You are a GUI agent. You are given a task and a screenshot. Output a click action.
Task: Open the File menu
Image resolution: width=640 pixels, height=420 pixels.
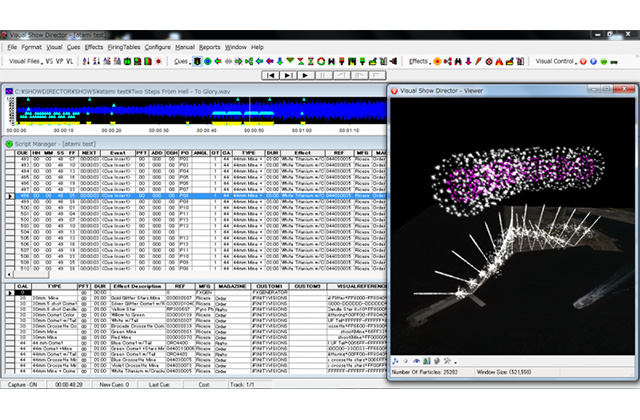pos(12,47)
